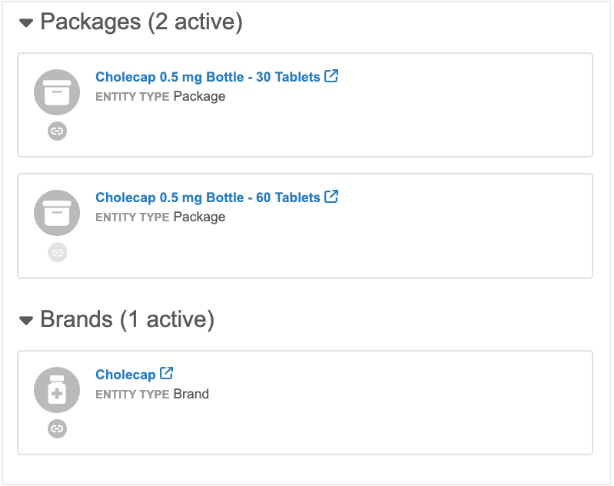Open Cholecap brand via external link icon

(x=167, y=374)
